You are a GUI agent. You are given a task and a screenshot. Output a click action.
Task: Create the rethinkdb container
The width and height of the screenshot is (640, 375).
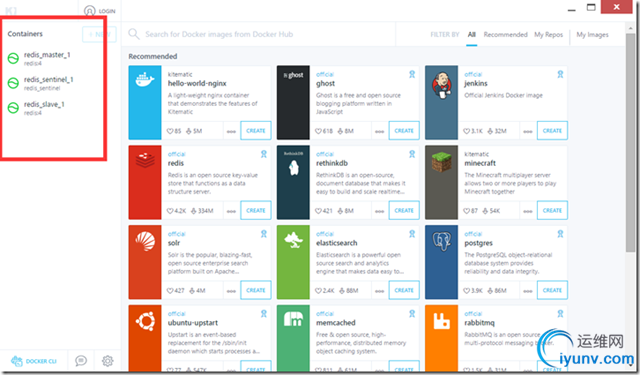point(404,211)
